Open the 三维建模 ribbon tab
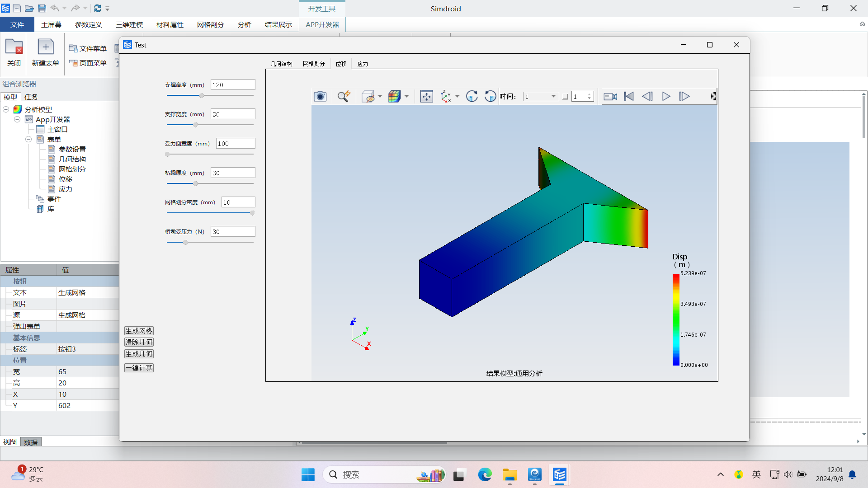 coord(129,24)
